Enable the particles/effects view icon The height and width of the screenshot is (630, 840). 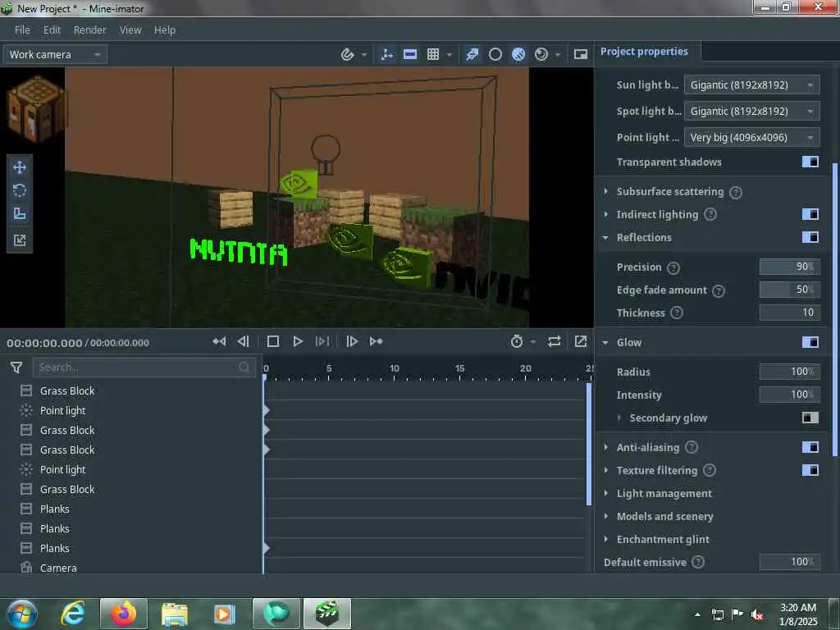[472, 54]
